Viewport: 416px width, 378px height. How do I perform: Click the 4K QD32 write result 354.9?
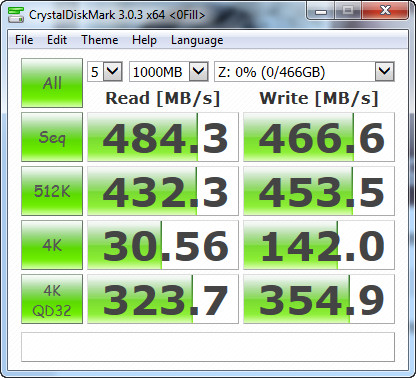pyautogui.click(x=319, y=299)
